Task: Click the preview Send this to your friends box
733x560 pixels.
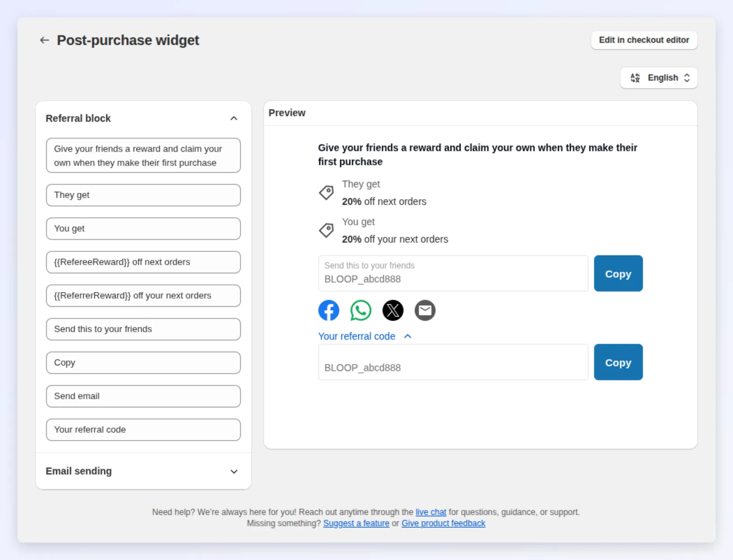Action: pyautogui.click(x=453, y=274)
